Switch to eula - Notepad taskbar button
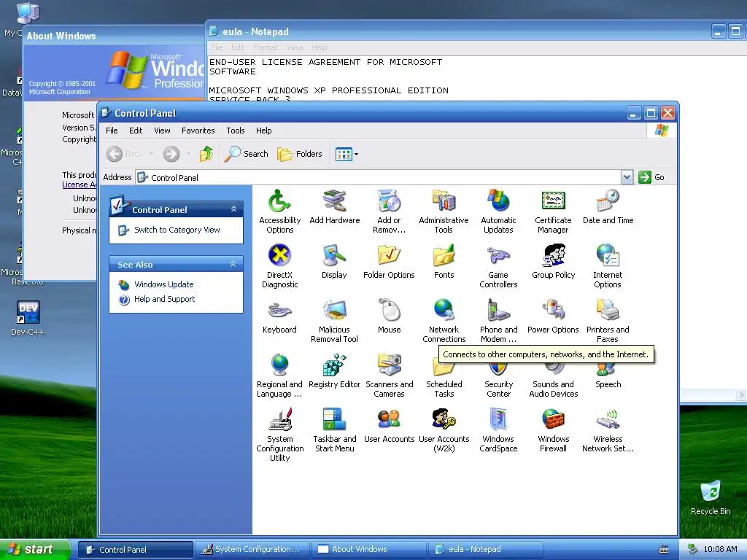The width and height of the screenshot is (747, 560). click(485, 550)
